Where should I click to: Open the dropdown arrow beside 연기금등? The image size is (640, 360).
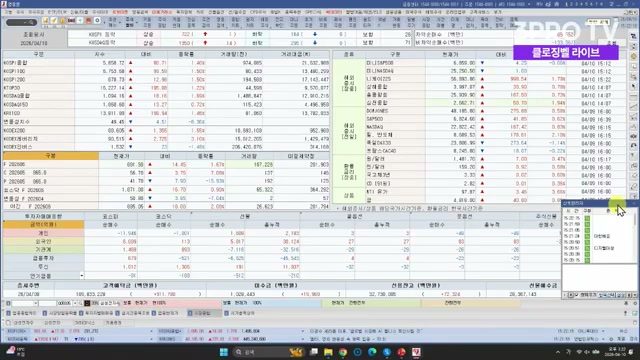(x=82, y=276)
